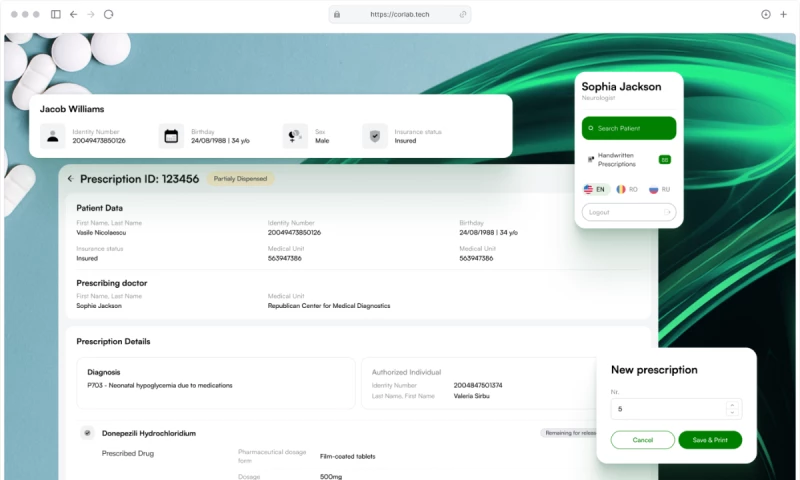The height and width of the screenshot is (480, 800).
Task: Click the sex gender icon
Action: [294, 136]
